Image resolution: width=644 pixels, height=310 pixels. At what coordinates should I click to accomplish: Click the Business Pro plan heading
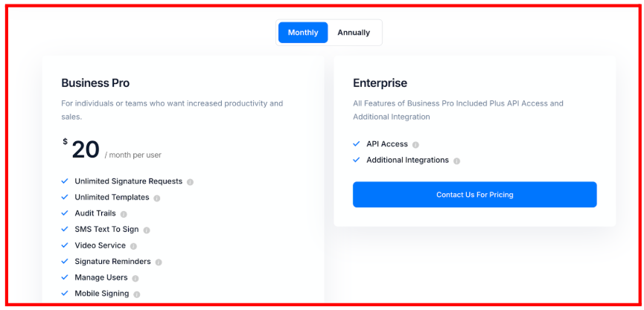95,83
